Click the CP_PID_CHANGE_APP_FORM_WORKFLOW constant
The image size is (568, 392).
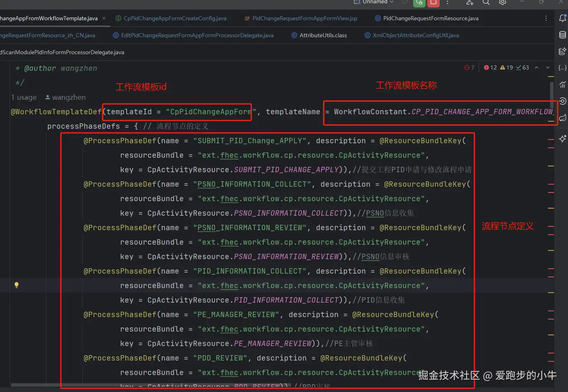(482, 112)
